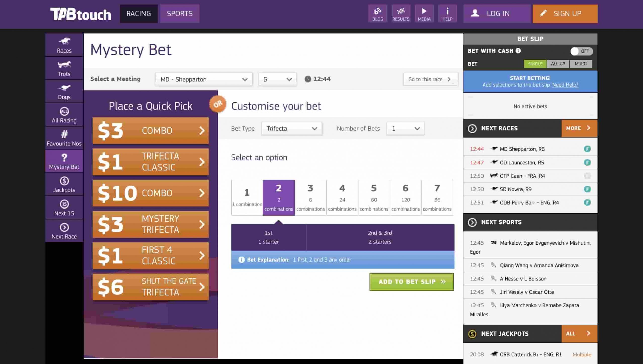643x364 pixels.
Task: Click Add To Bet Slip
Action: tap(411, 282)
